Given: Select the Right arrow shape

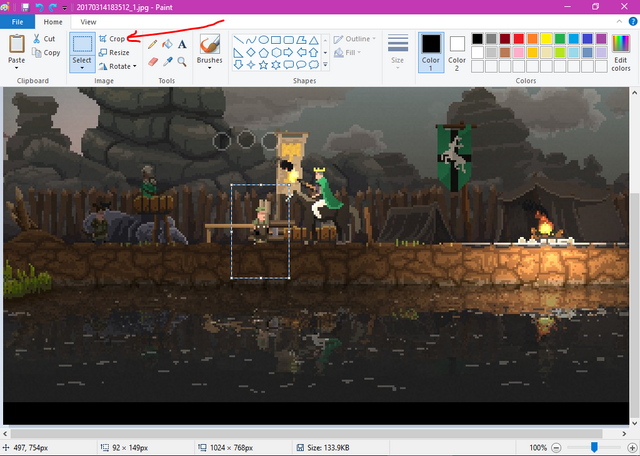Looking at the screenshot, I should [x=289, y=52].
